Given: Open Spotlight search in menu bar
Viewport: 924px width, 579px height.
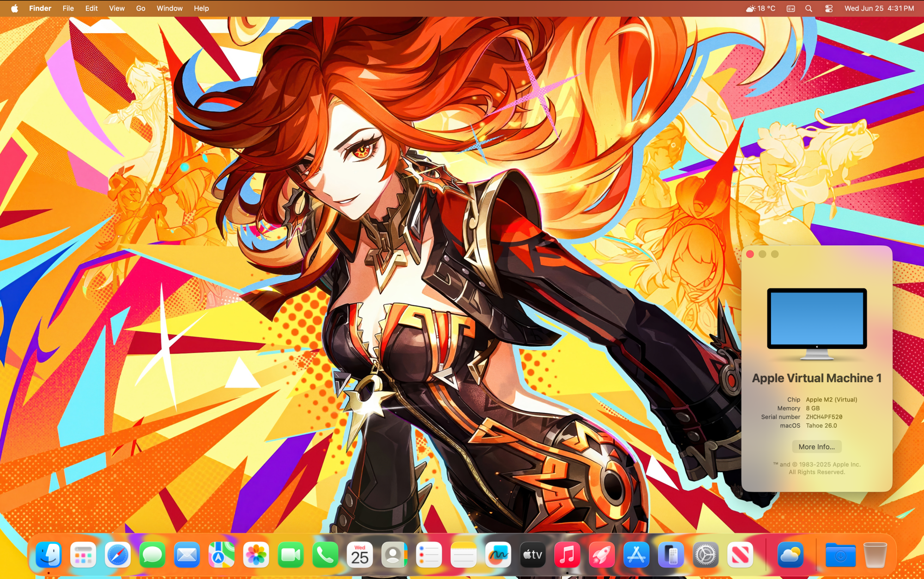Looking at the screenshot, I should (808, 8).
